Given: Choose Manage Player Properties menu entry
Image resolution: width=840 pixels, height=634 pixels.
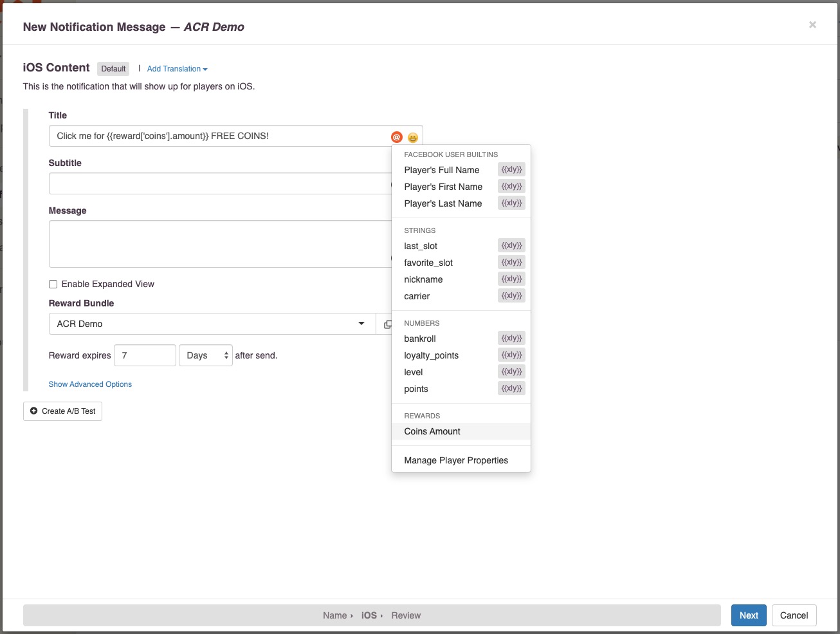Looking at the screenshot, I should (x=456, y=460).
